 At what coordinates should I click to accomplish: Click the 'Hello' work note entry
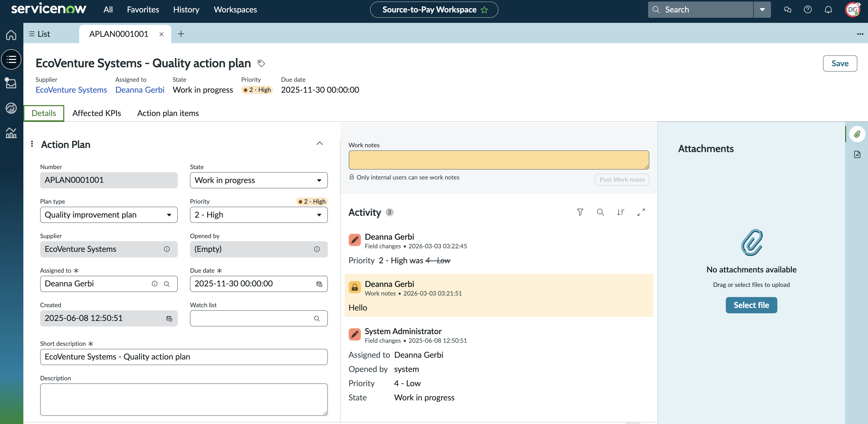point(499,295)
